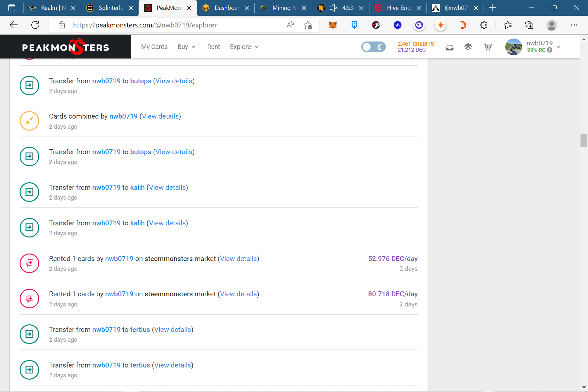Image resolution: width=588 pixels, height=392 pixels.
Task: Click the orange Cards combined icon
Action: click(29, 121)
